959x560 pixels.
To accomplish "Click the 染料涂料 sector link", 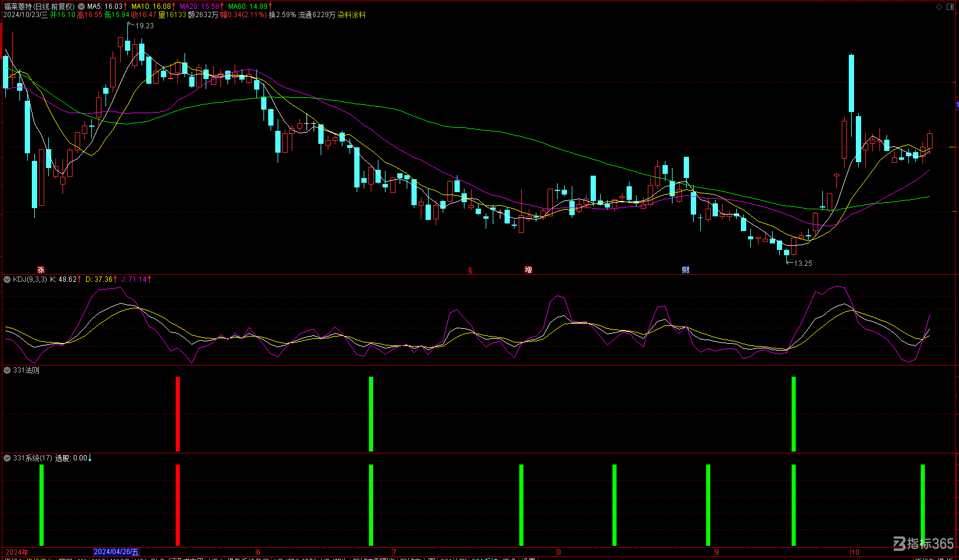I will pos(351,15).
